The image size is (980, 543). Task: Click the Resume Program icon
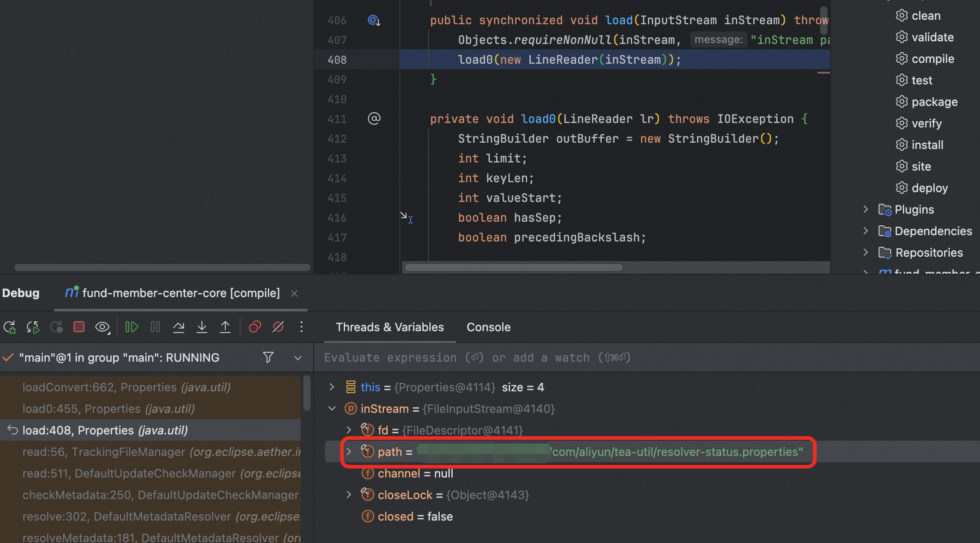131,327
